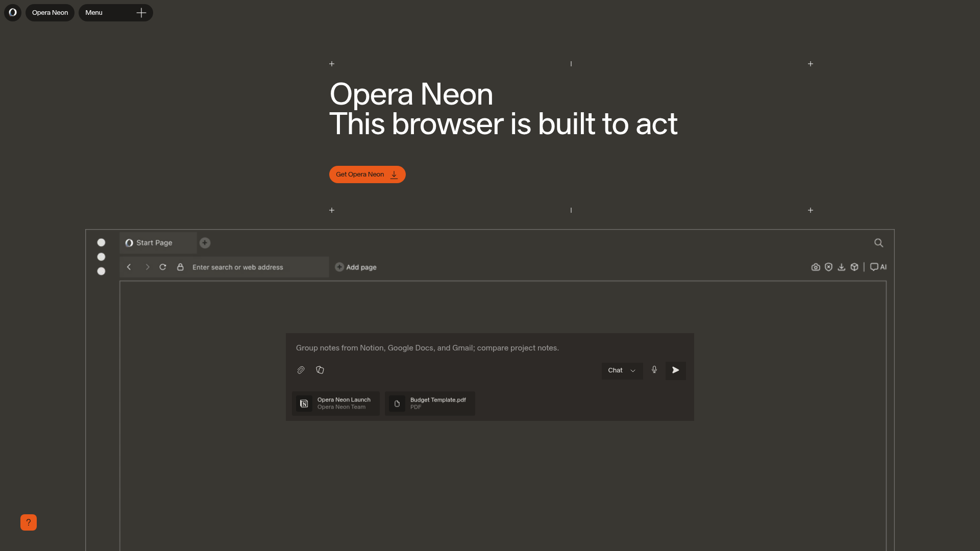Click the Opera logo icon at top left
Viewport: 980px width, 551px height.
13,13
